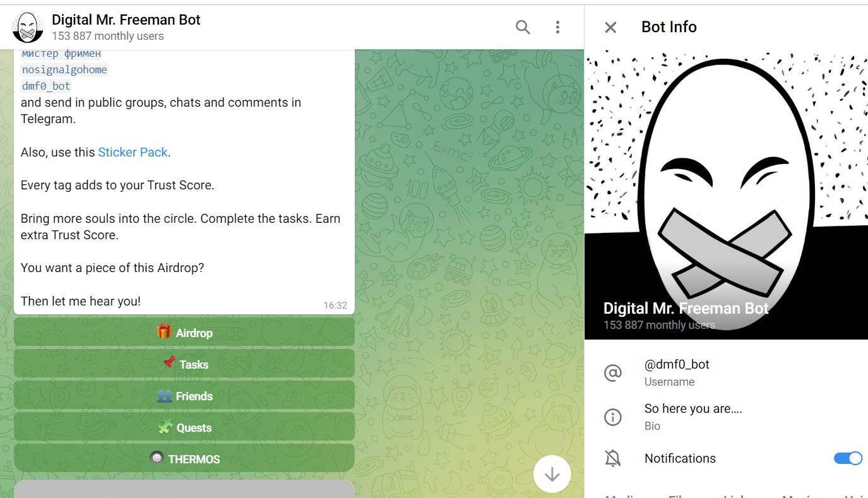868x498 pixels.
Task: Click the @dmf0_bot username in Bot Info
Action: (x=677, y=364)
